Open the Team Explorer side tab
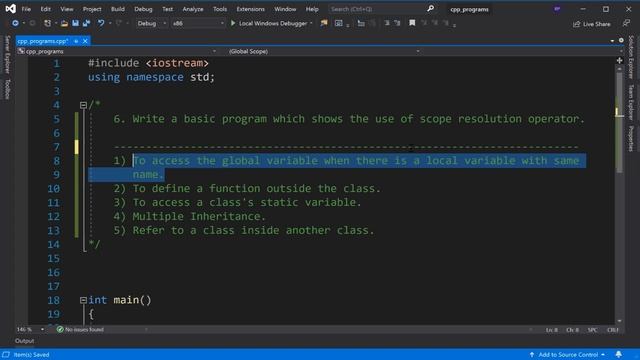 point(631,102)
